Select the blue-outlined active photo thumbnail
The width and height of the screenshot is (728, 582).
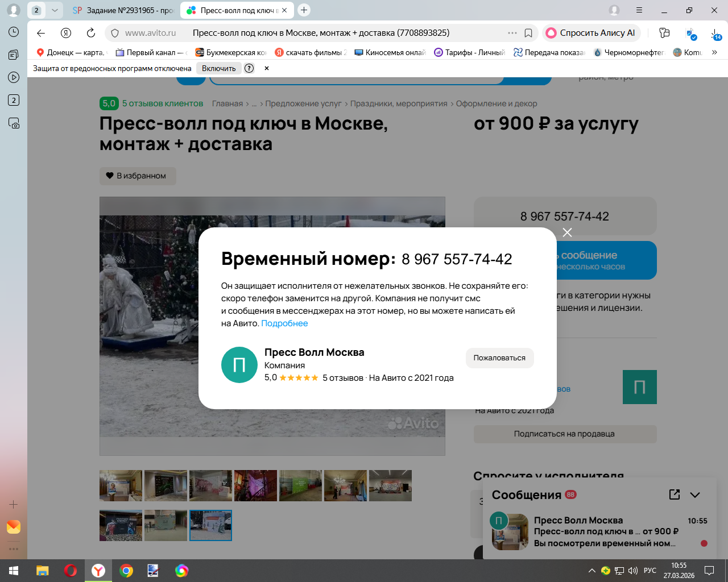pyautogui.click(x=210, y=525)
